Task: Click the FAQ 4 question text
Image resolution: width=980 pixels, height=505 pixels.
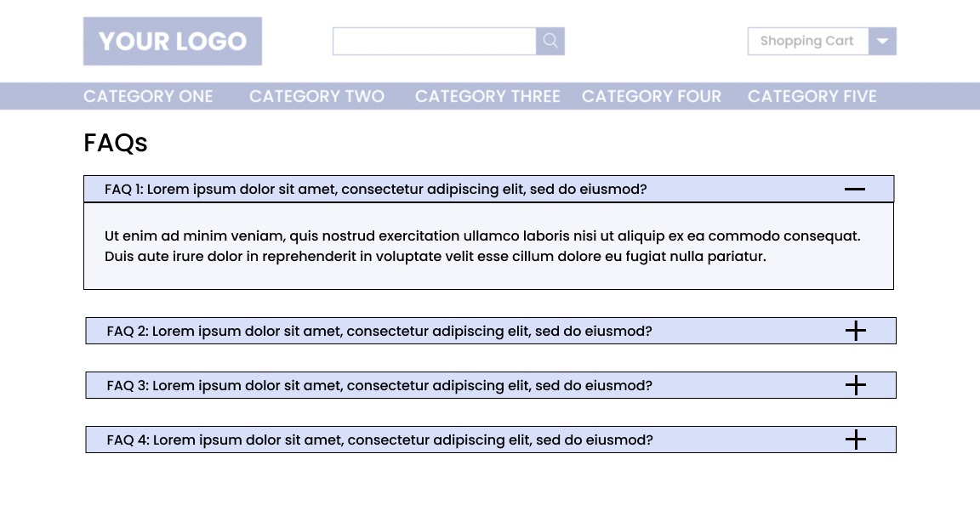Action: 379,440
